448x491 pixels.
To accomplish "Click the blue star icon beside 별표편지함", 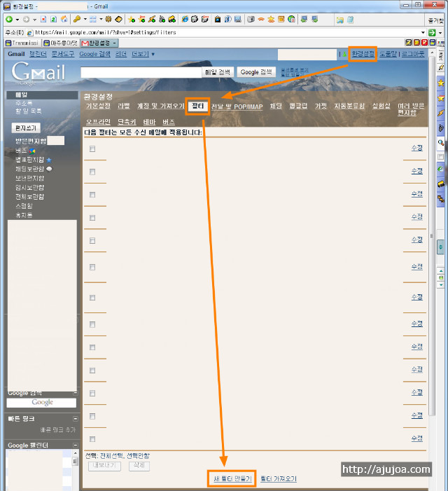I will 49,160.
